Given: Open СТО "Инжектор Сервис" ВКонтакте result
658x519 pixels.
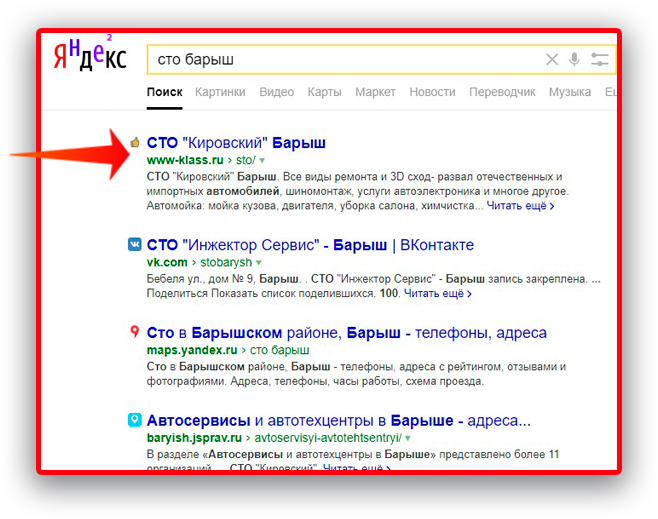Looking at the screenshot, I should tap(311, 245).
